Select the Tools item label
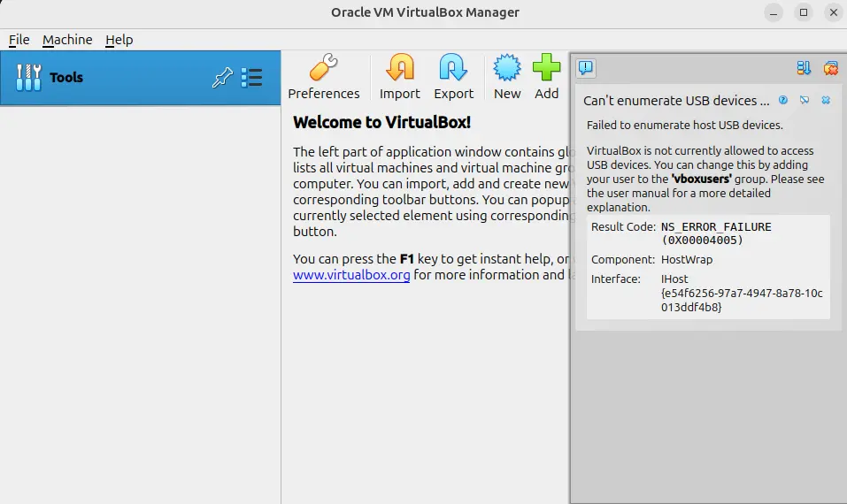The width and height of the screenshot is (847, 504). pyautogui.click(x=66, y=78)
